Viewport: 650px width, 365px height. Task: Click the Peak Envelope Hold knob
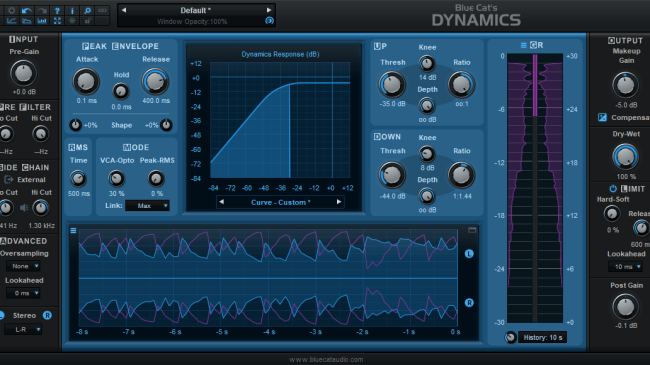[x=121, y=91]
